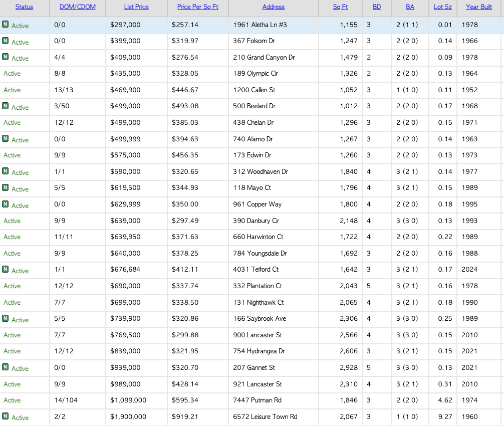Click the N badge for 207 Gannet St

5,367
